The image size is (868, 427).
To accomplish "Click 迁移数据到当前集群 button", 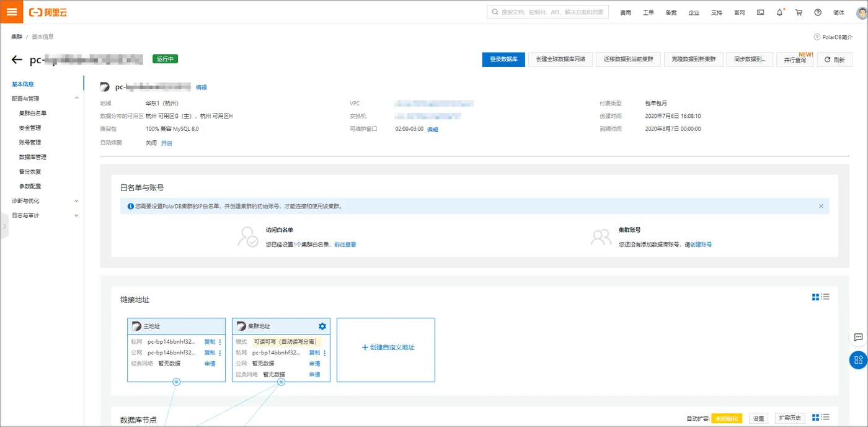I will 628,60.
